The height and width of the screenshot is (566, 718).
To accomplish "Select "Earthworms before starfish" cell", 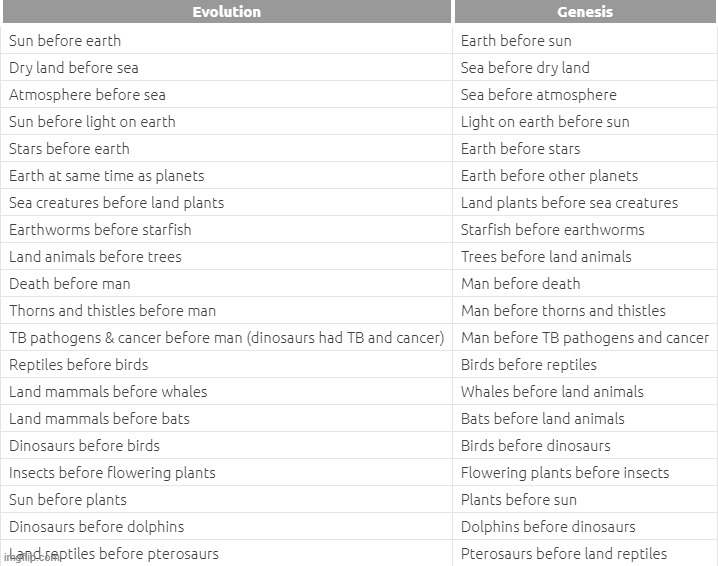I will 100,230.
